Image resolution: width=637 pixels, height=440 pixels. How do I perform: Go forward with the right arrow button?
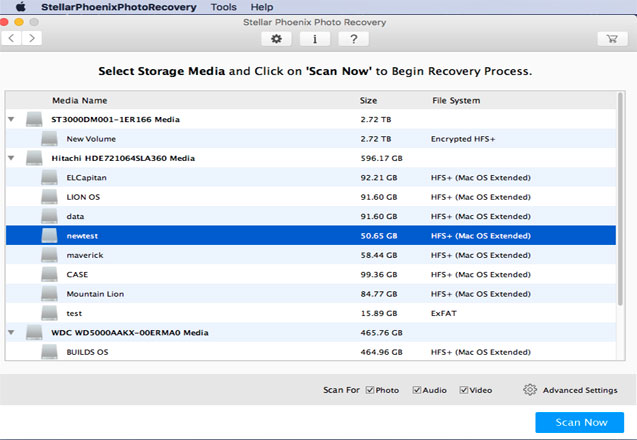pos(32,38)
